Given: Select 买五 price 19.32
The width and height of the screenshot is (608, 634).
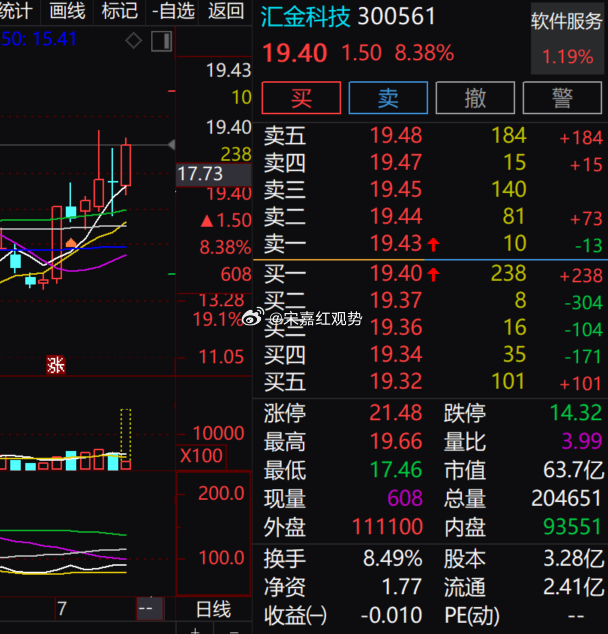Looking at the screenshot, I should (x=396, y=381).
